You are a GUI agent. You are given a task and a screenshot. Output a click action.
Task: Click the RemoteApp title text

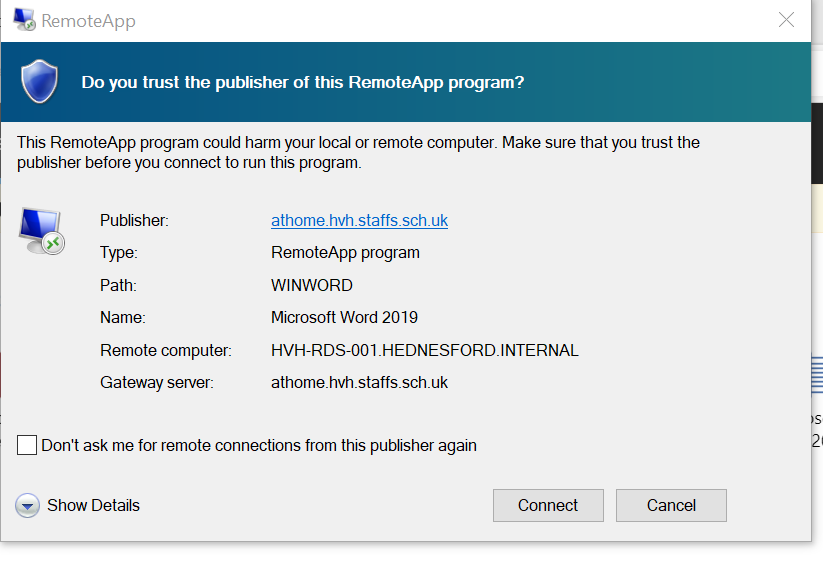click(x=88, y=21)
